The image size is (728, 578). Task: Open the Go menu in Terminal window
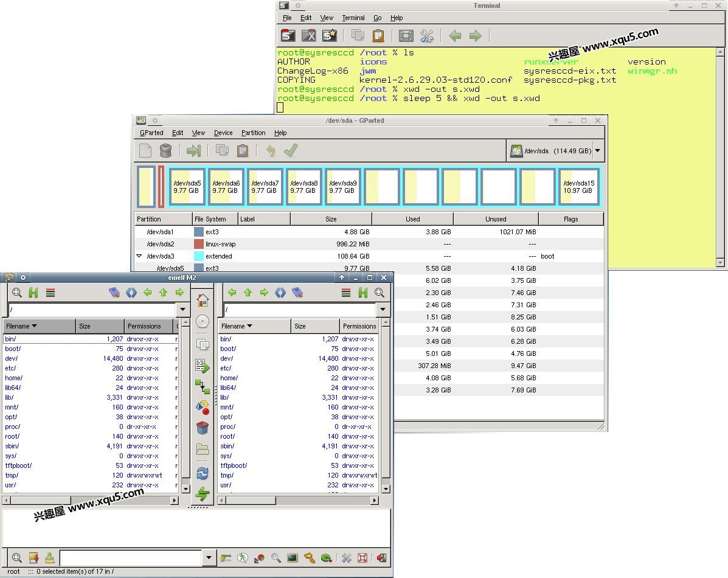coord(378,18)
